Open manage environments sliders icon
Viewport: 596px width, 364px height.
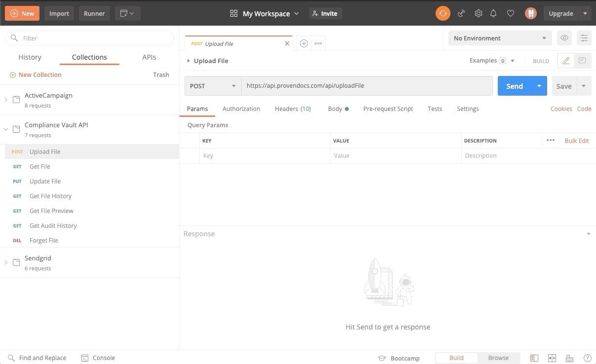click(584, 38)
